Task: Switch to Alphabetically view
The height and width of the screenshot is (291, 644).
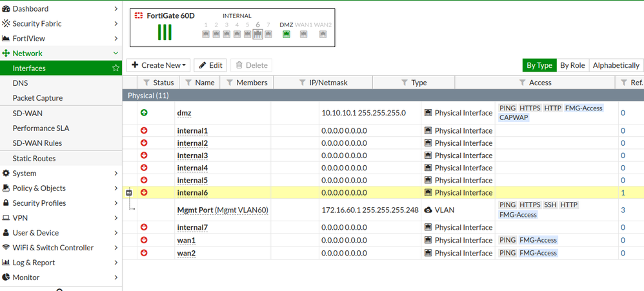Action: pyautogui.click(x=616, y=65)
